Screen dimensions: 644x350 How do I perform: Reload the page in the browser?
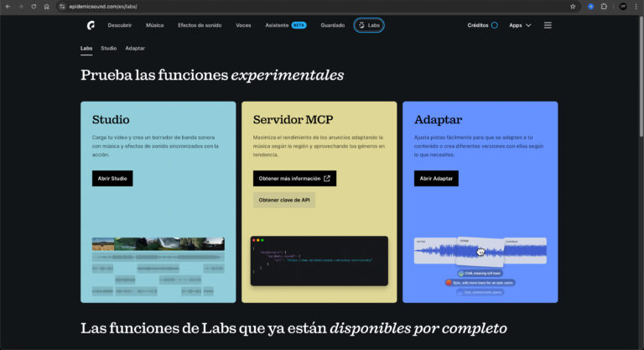click(x=34, y=6)
